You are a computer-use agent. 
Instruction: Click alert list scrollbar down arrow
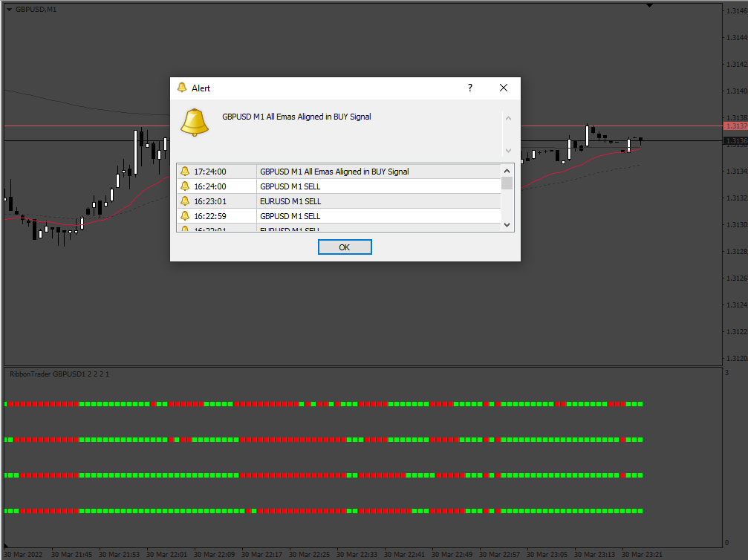coord(507,224)
